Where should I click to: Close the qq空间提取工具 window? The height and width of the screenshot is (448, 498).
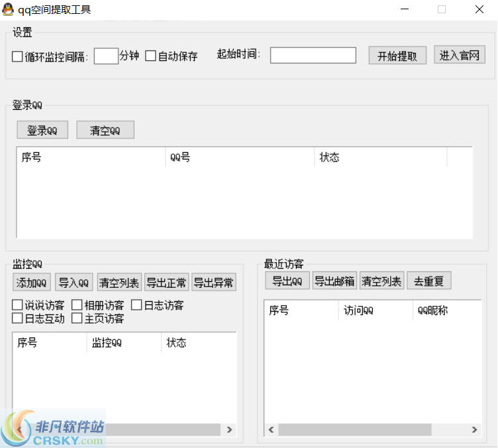[479, 9]
